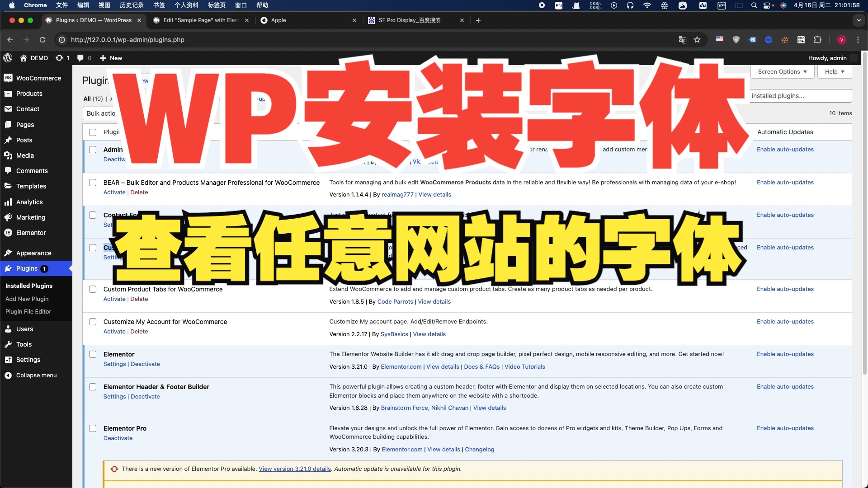This screenshot has width=868, height=488.
Task: Open Chrome three-dot menu
Action: tap(858, 40)
